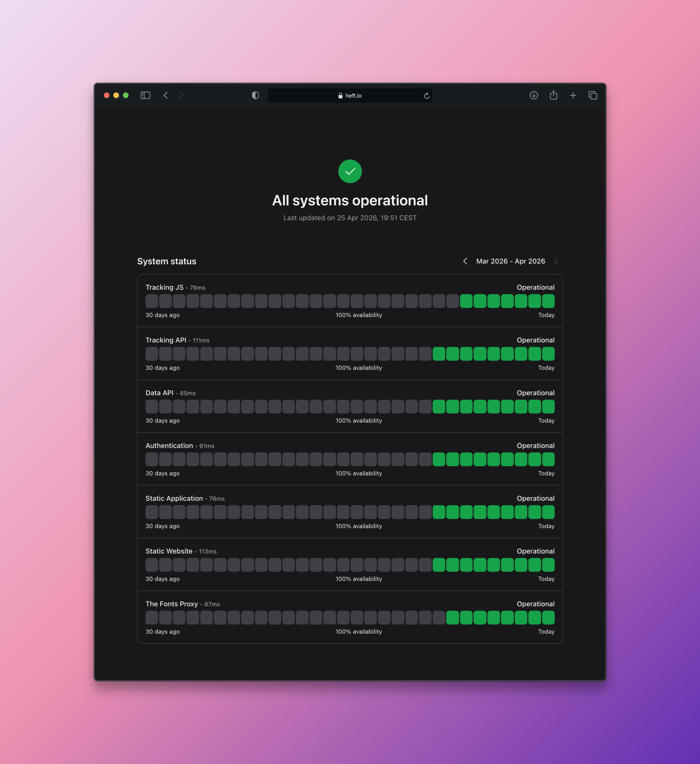Click the Operational status of The Fonts Proxy
This screenshot has height=764, width=700.
(536, 604)
